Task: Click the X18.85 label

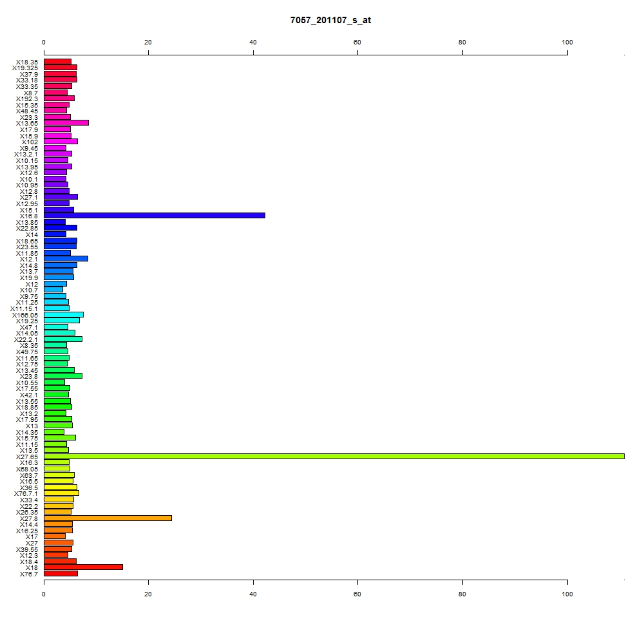Action: tap(26, 408)
